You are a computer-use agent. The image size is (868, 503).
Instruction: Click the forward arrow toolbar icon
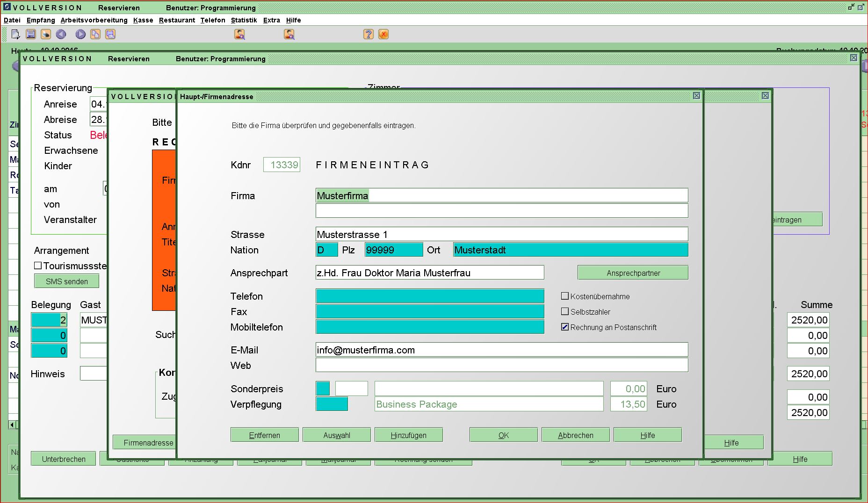tap(80, 34)
